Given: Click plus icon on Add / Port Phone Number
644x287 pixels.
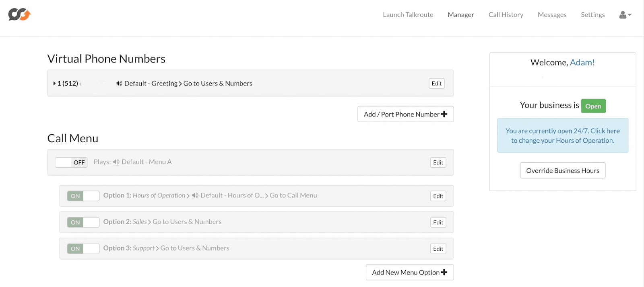Looking at the screenshot, I should 444,114.
